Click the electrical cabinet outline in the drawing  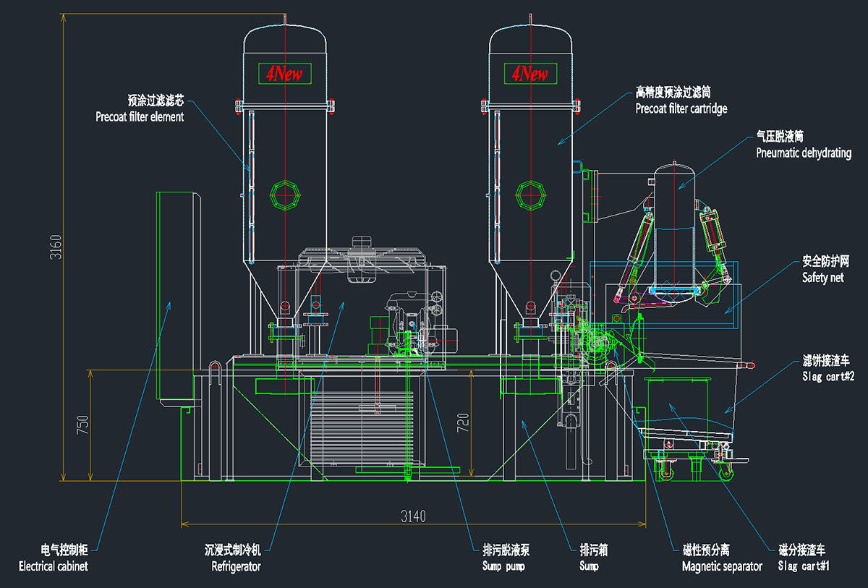coord(174,297)
